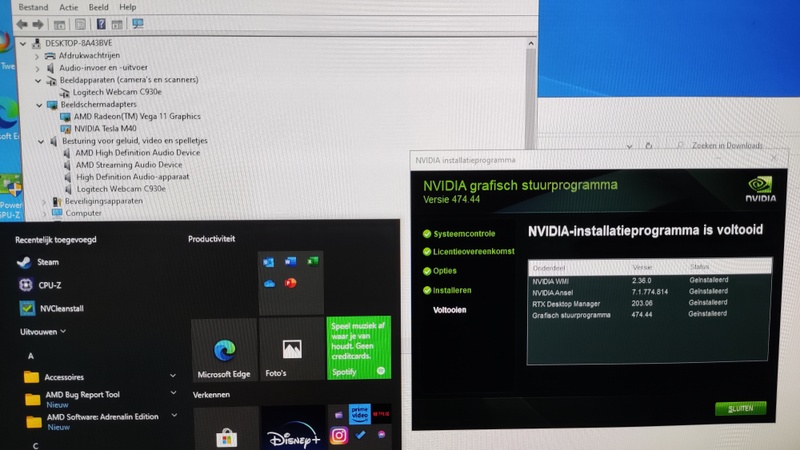Image resolution: width=800 pixels, height=450 pixels.
Task: Open the Microsoft Store tile
Action: [x=226, y=430]
